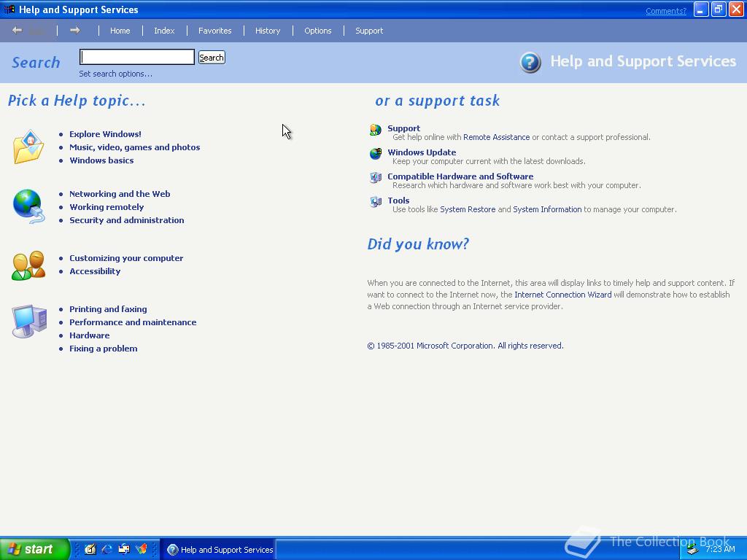
Task: Open Performance and maintenance topic
Action: coord(133,322)
